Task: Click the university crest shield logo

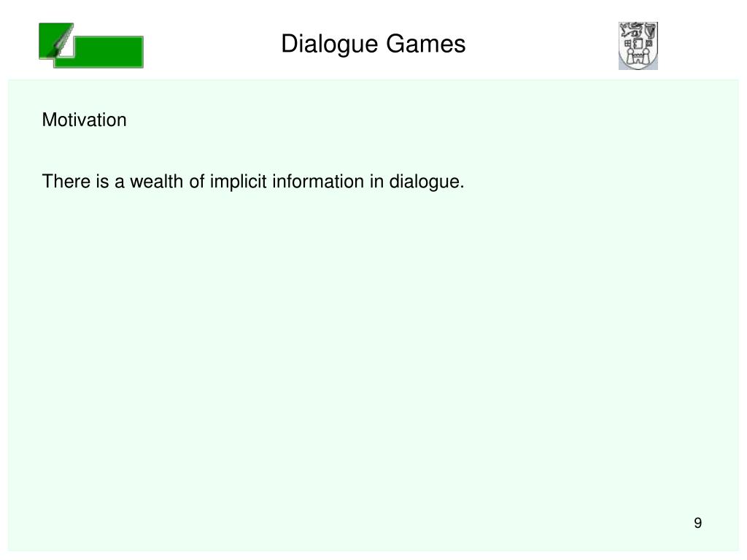Action: point(638,46)
